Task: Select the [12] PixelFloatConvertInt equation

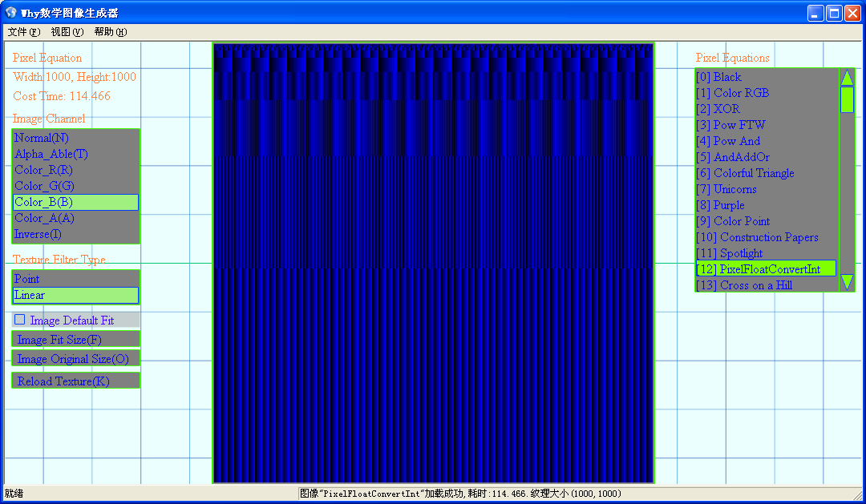Action: click(767, 269)
